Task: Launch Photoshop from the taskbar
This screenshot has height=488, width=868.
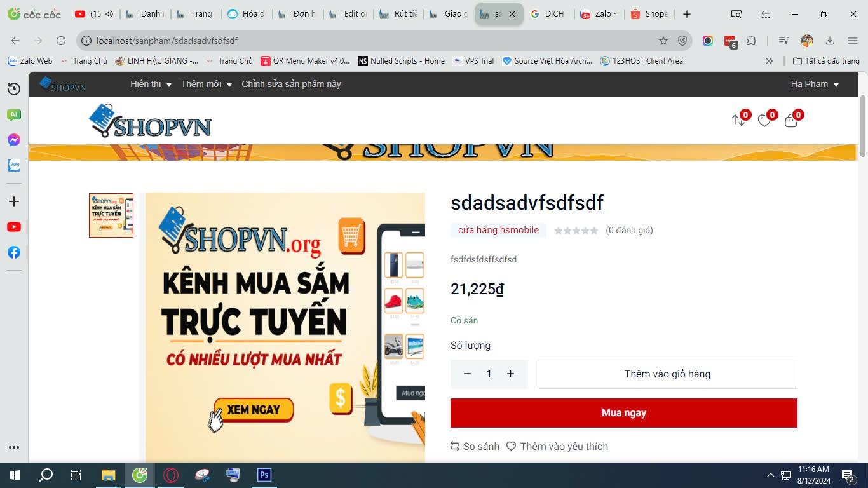Action: (x=263, y=475)
